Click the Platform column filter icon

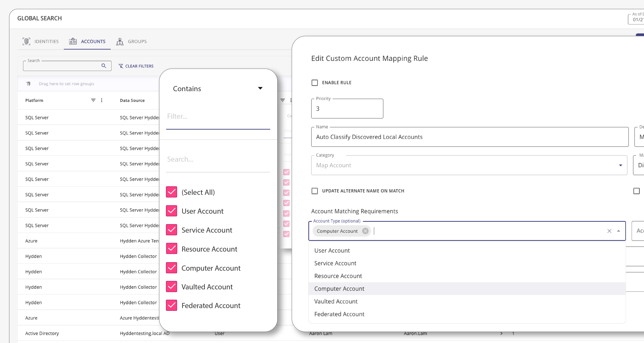pos(93,100)
